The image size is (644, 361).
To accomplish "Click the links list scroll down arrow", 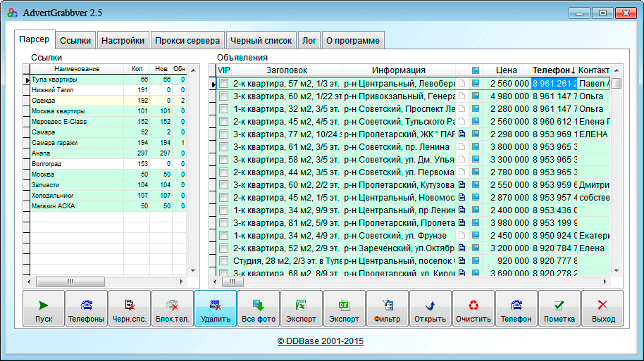I will [193, 271].
